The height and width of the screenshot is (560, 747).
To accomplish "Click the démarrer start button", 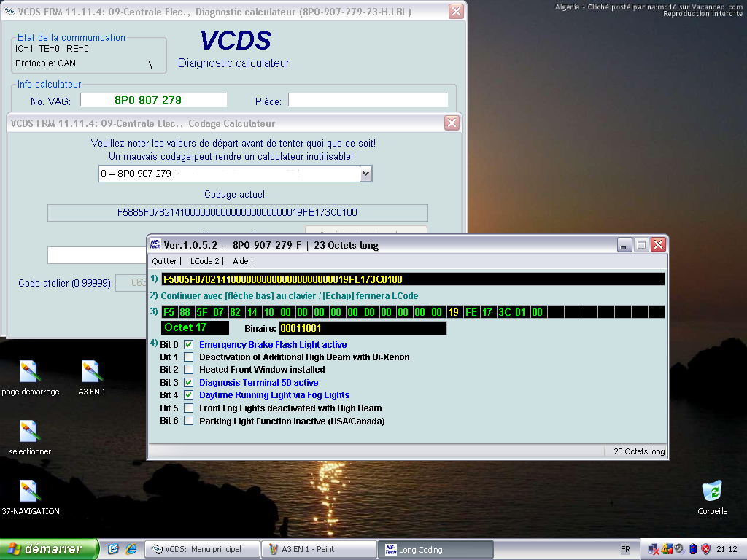I will point(49,549).
